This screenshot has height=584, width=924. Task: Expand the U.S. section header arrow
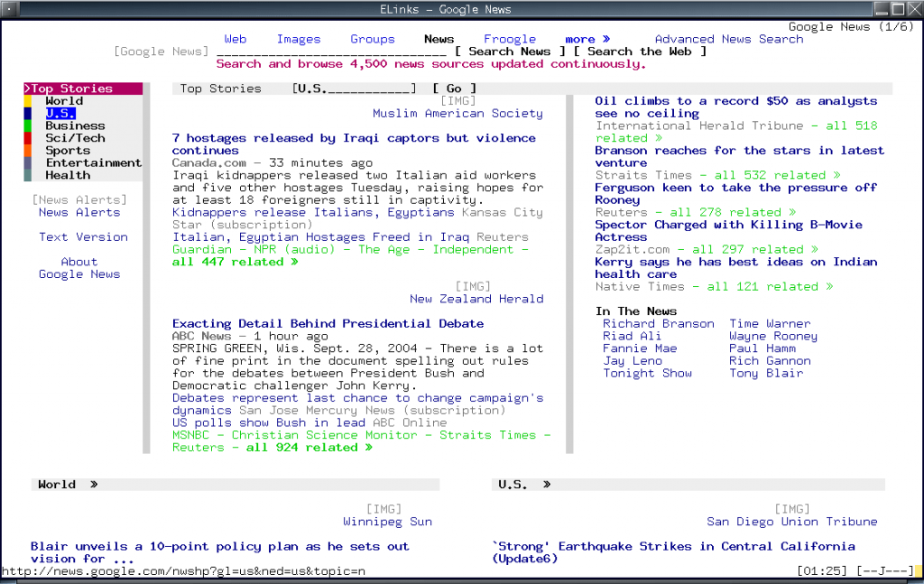pyautogui.click(x=546, y=485)
